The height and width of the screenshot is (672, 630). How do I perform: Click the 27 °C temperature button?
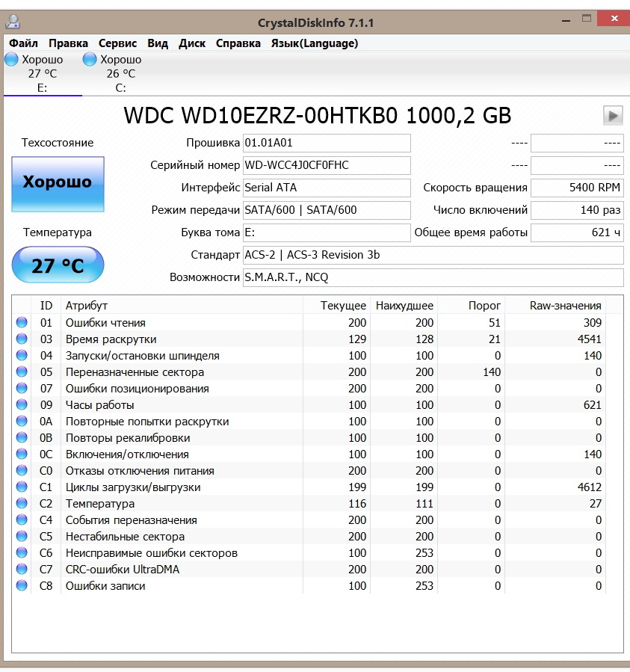point(58,265)
